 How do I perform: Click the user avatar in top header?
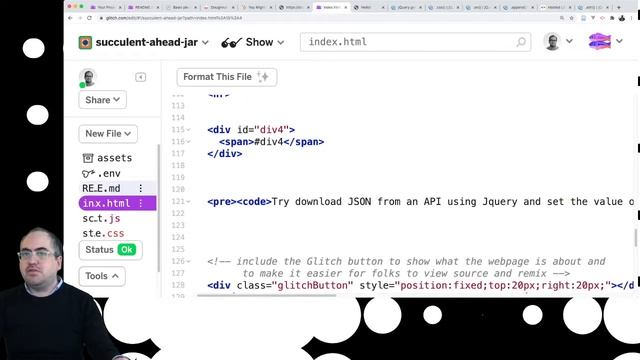click(552, 42)
